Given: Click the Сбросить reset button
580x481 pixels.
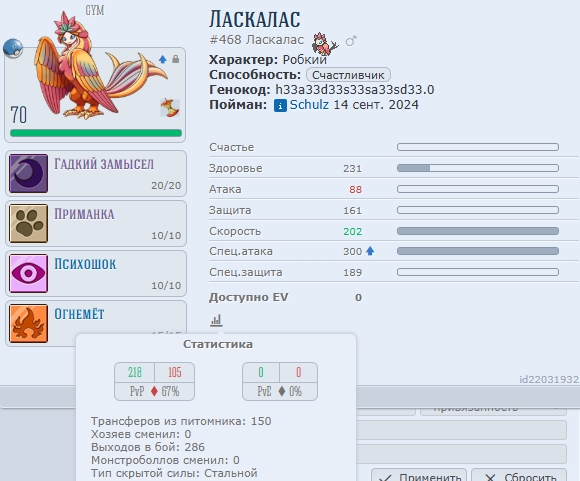Looking at the screenshot, I should (x=519, y=475).
